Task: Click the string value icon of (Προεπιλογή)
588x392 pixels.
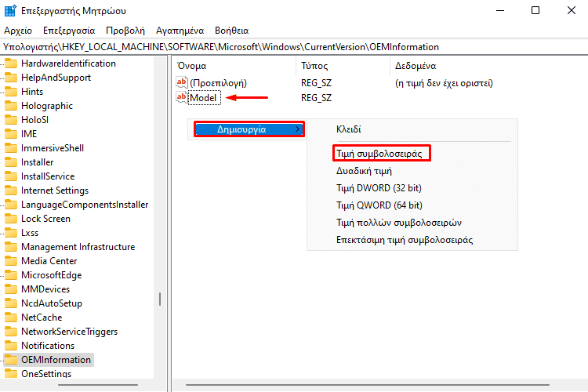Action: coord(182,82)
